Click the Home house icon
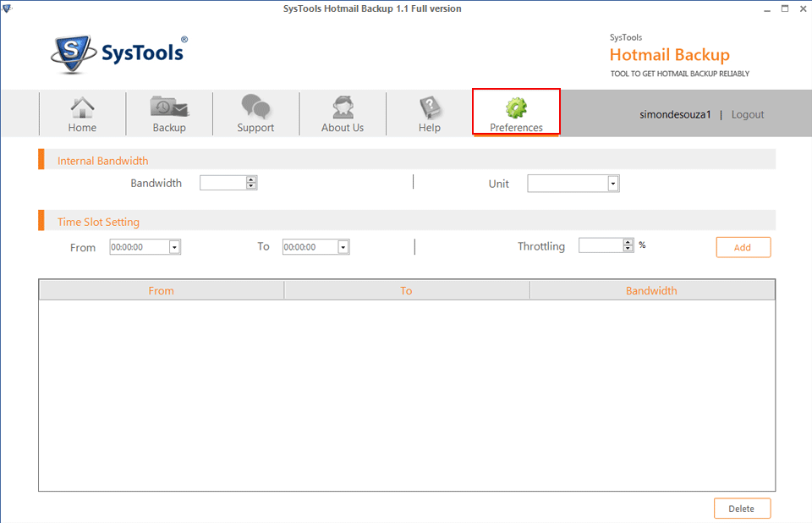The width and height of the screenshot is (812, 523). click(x=82, y=107)
